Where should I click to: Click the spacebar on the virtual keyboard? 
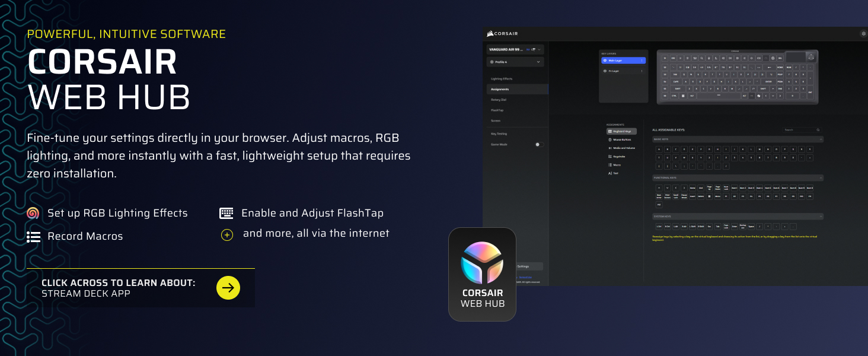click(x=719, y=96)
